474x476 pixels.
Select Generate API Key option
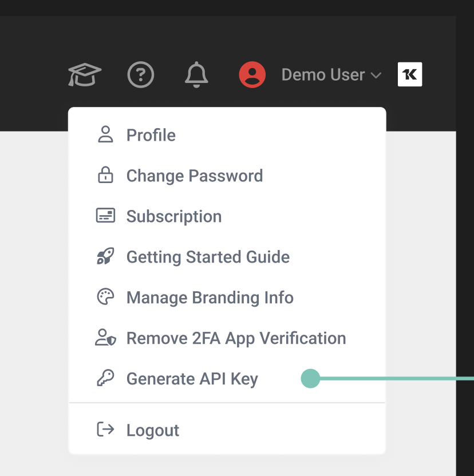point(192,379)
